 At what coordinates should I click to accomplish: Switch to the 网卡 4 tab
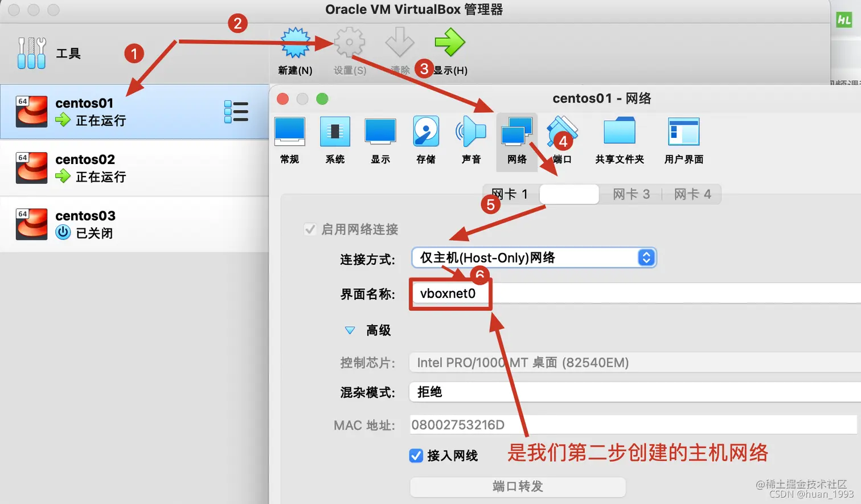[x=692, y=194]
